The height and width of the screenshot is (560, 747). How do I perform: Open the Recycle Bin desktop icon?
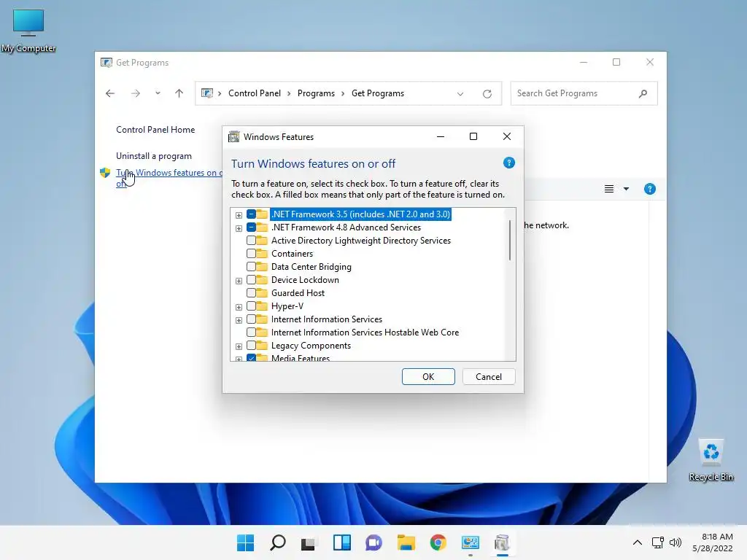tap(711, 460)
